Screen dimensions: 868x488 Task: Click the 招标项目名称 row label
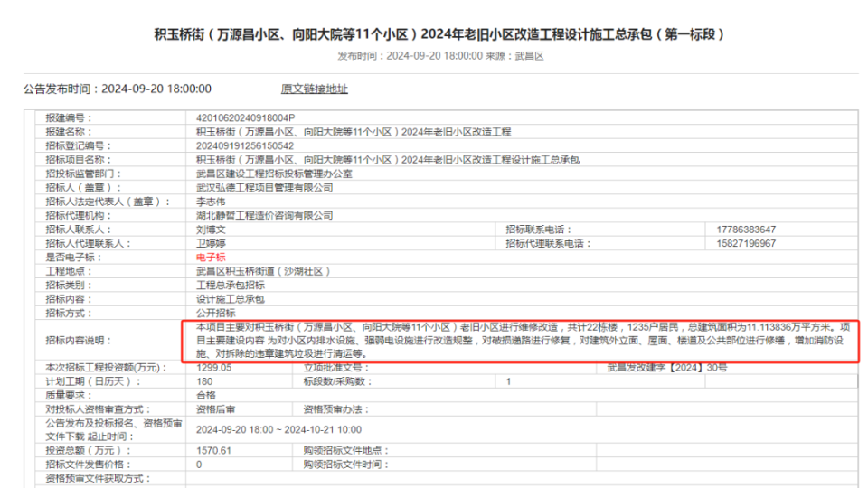click(x=79, y=160)
